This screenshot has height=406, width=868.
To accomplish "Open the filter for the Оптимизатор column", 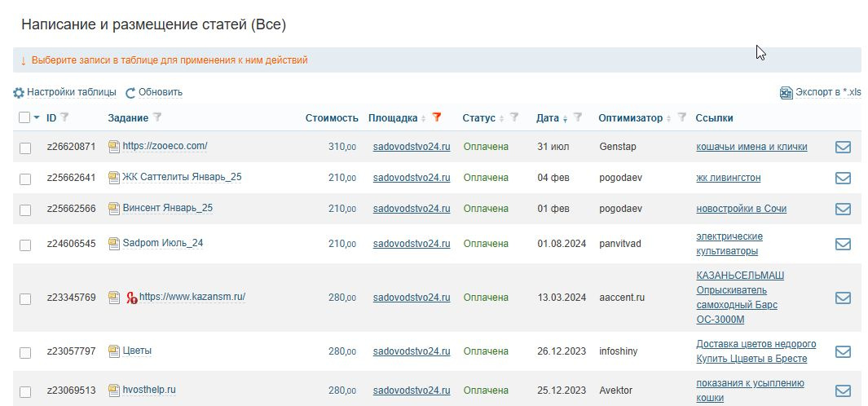I will [x=682, y=117].
